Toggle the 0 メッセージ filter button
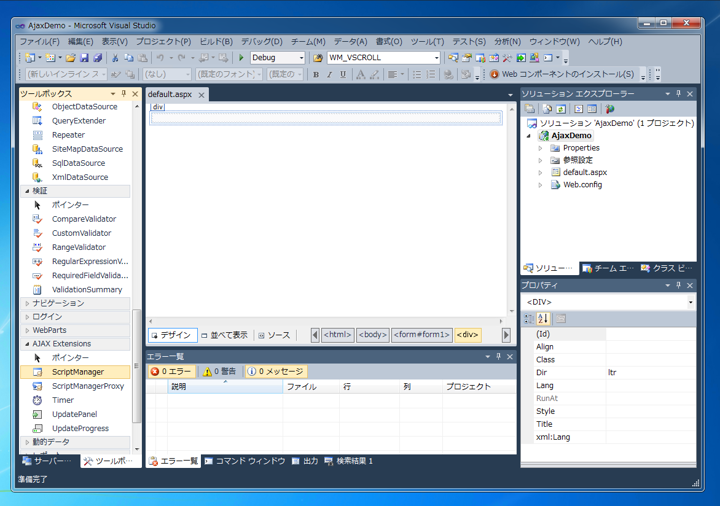 pos(276,371)
